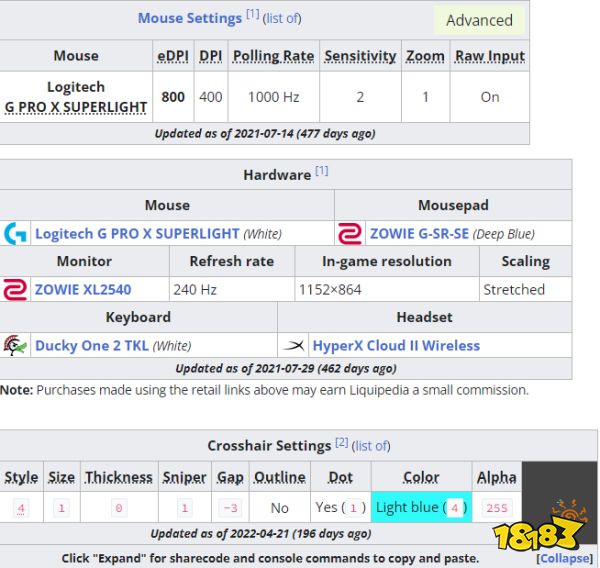Image resolution: width=600 pixels, height=568 pixels.
Task: Click reference [1] beside Hardware heading
Action: click(321, 171)
